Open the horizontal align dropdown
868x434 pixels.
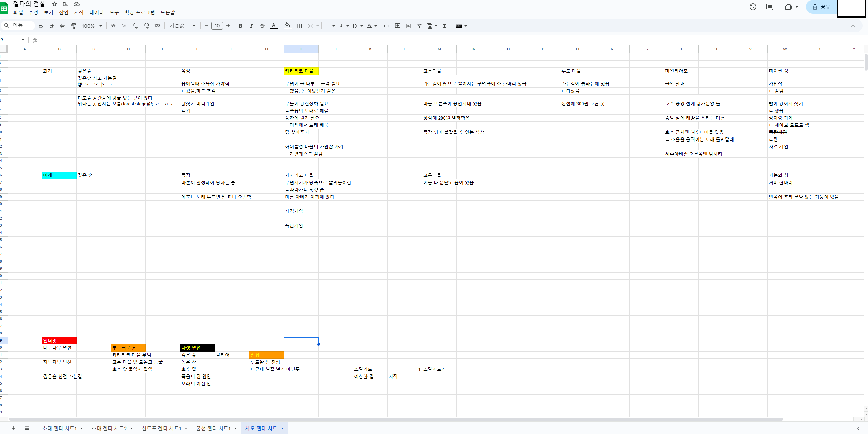pyautogui.click(x=330, y=26)
